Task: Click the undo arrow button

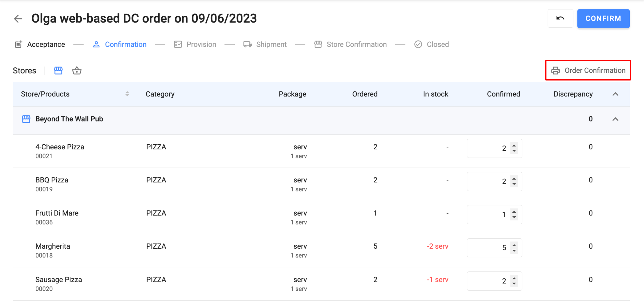Action: [560, 19]
